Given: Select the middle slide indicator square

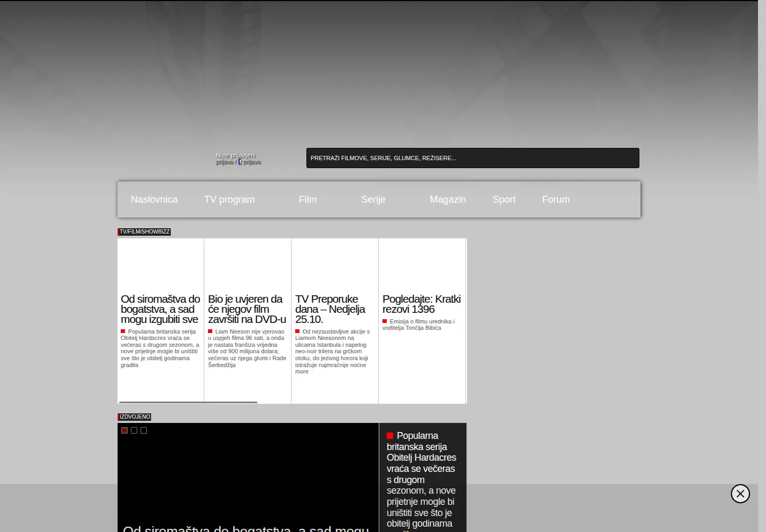Looking at the screenshot, I should (x=134, y=430).
